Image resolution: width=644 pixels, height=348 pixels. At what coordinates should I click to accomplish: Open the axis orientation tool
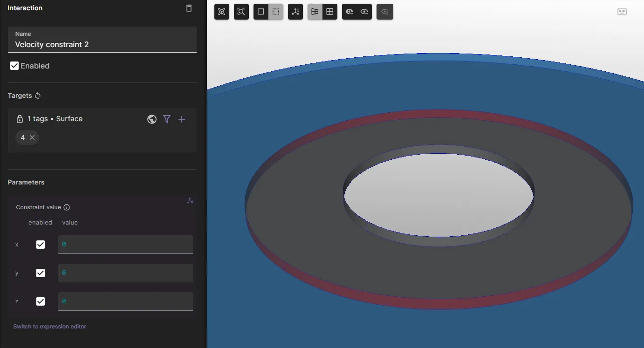(x=295, y=12)
